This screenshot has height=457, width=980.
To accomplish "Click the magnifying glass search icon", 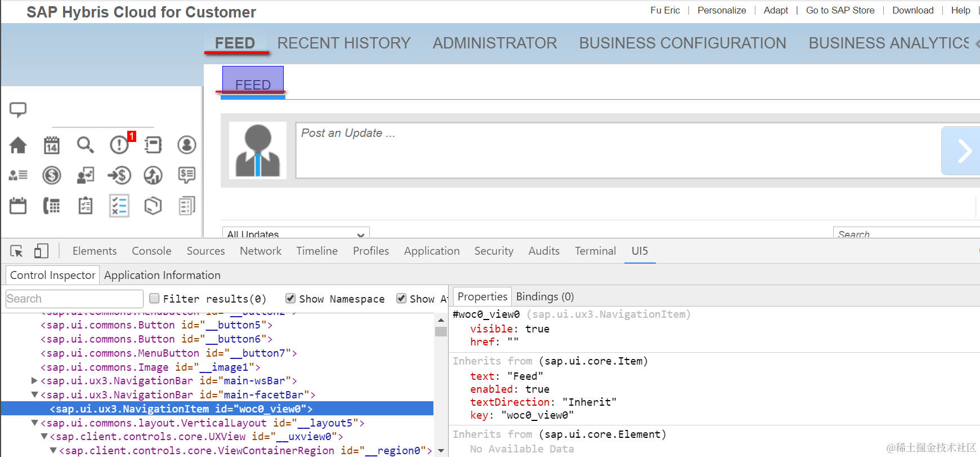I will pos(86,145).
